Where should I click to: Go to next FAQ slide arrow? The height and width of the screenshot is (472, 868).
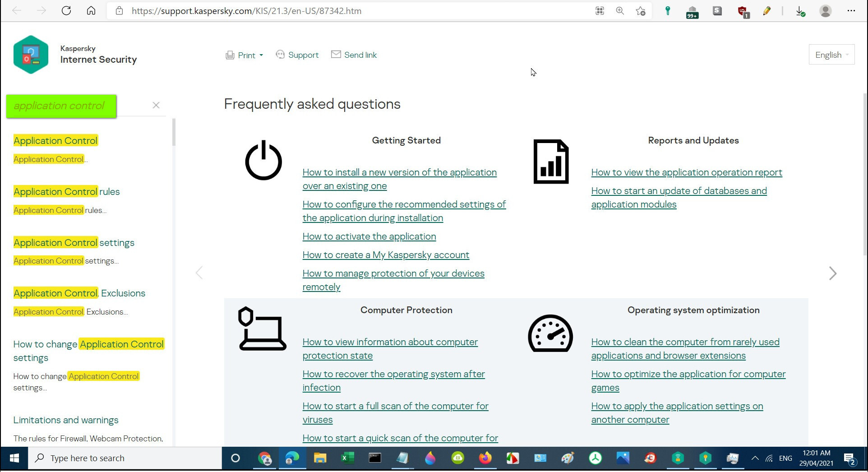pyautogui.click(x=833, y=273)
